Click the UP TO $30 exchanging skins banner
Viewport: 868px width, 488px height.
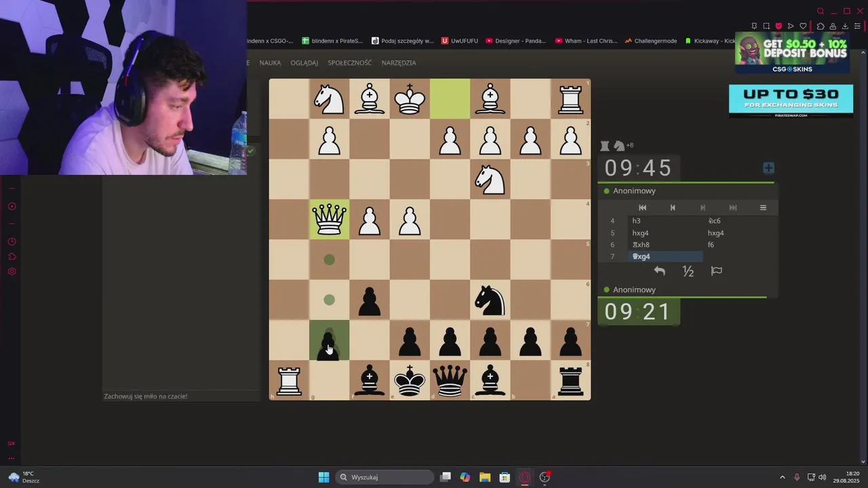pyautogui.click(x=791, y=100)
